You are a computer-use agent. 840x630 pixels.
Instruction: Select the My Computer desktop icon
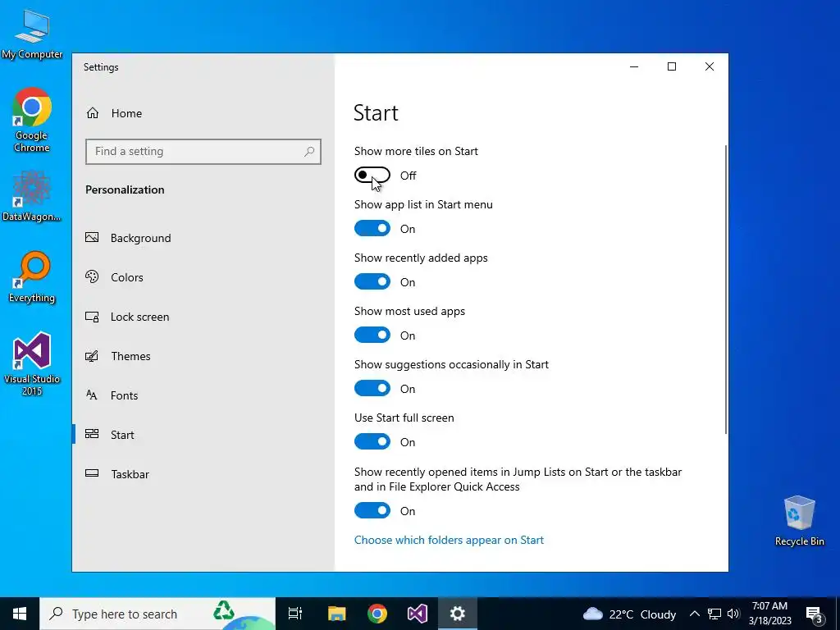point(32,34)
